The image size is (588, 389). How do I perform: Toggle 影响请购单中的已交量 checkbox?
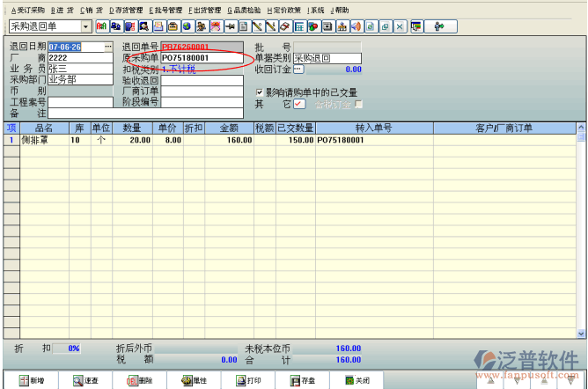pyautogui.click(x=259, y=92)
